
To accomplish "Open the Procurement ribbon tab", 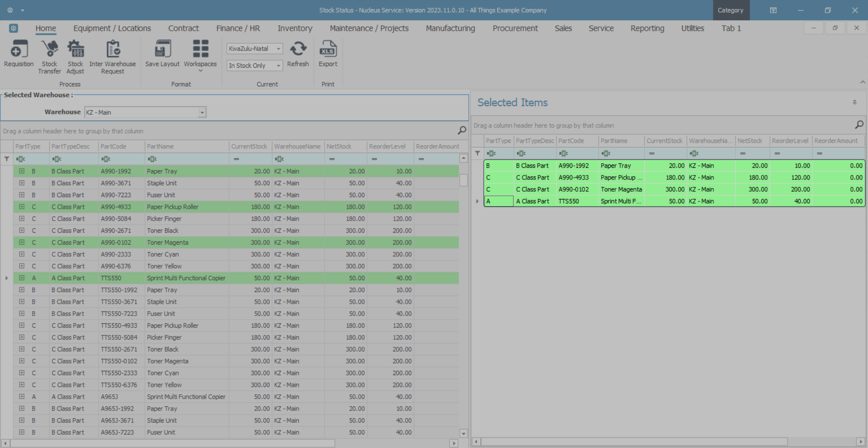I will point(515,28).
